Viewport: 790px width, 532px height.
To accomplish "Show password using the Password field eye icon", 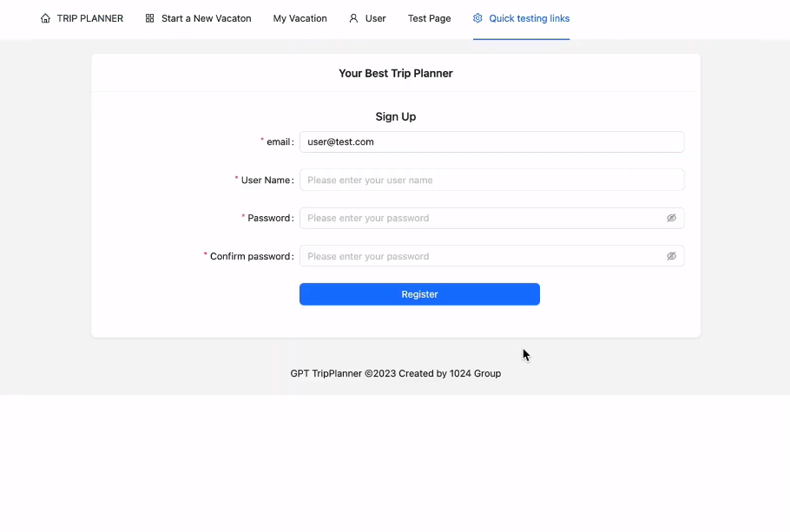I will click(671, 218).
